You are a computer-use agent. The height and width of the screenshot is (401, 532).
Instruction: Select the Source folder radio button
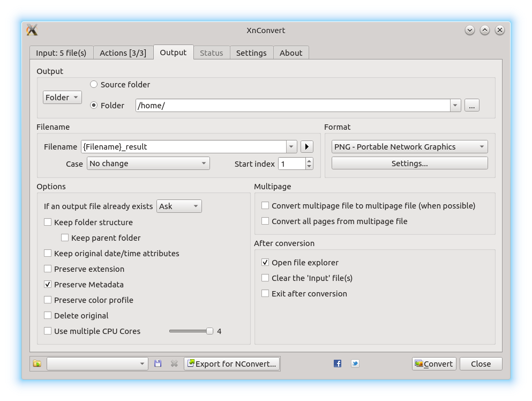(94, 84)
